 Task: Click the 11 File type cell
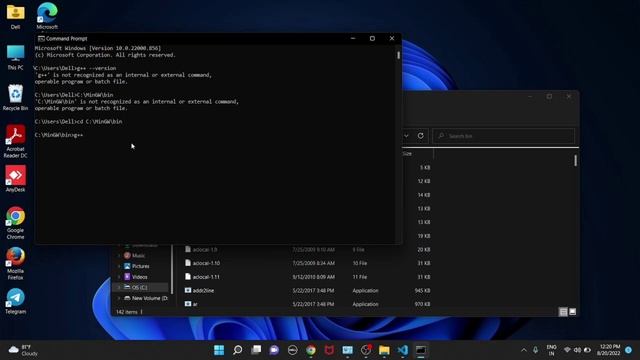point(360,277)
